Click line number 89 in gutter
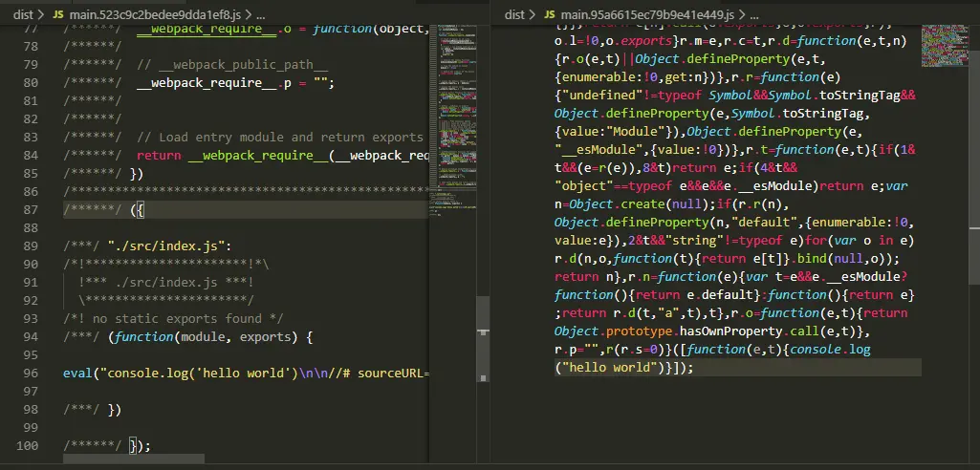 pos(32,246)
